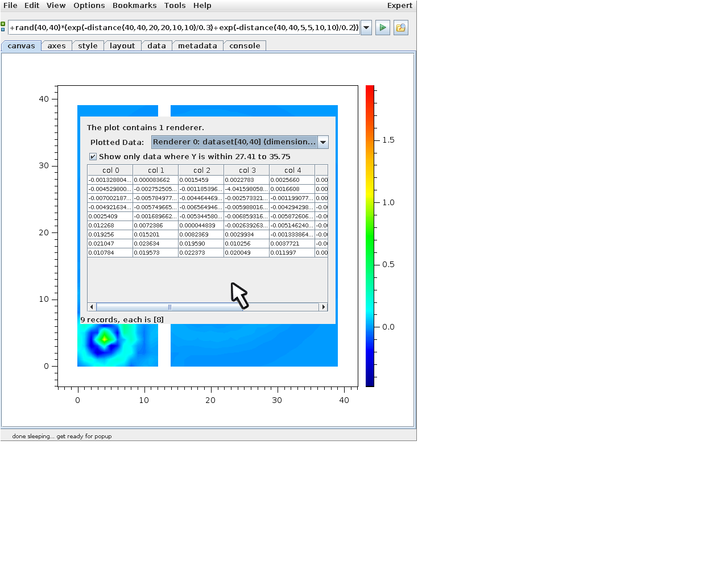728x582 pixels.
Task: Switch to the metadata tab
Action: point(197,46)
